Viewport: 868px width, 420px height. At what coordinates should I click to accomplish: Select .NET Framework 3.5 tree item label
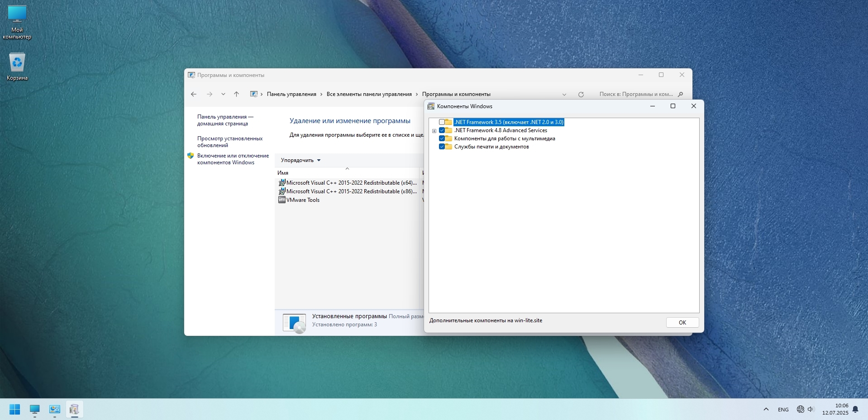pos(509,122)
